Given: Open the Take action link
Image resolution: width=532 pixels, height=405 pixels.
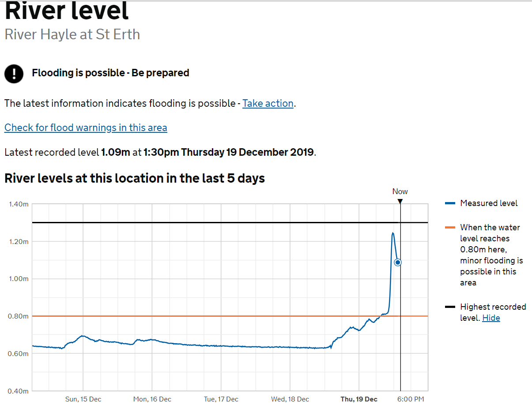Looking at the screenshot, I should 268,103.
